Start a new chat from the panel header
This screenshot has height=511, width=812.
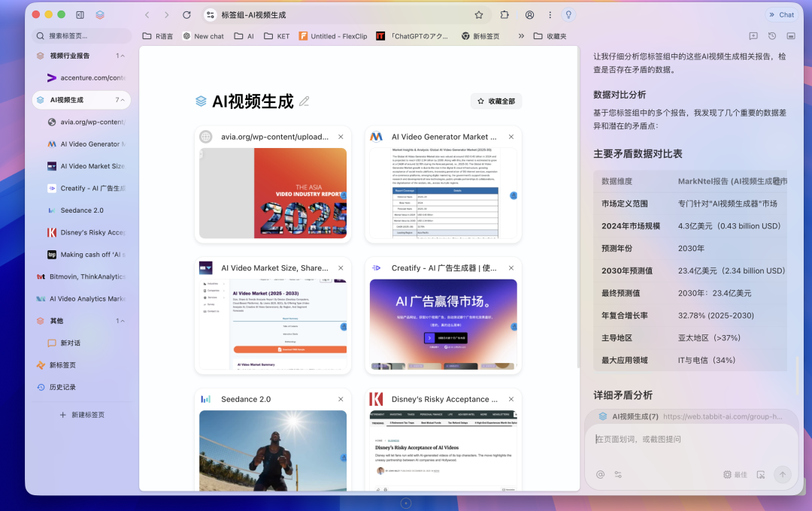coord(753,36)
